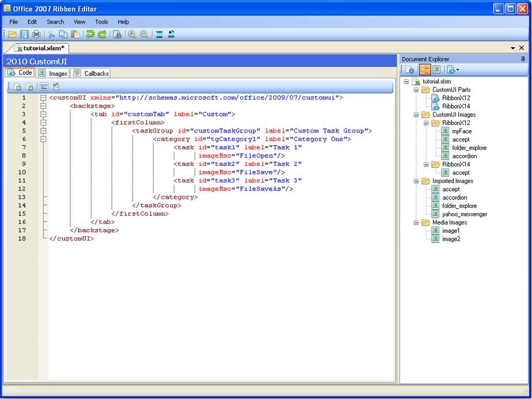This screenshot has width=532, height=399.
Task: Select the tutorial.xlsm* document tab
Action: click(x=41, y=48)
